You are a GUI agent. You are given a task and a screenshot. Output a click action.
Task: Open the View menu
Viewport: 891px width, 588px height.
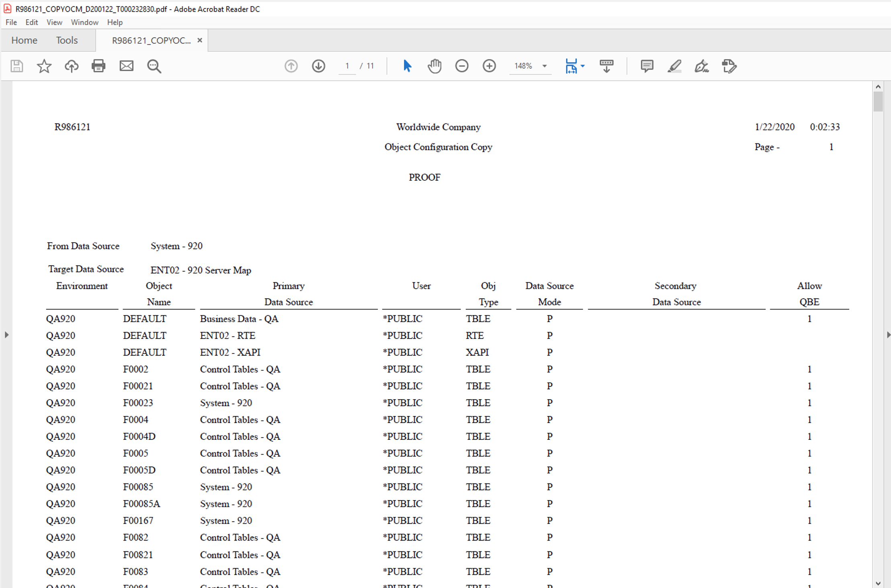click(x=54, y=22)
